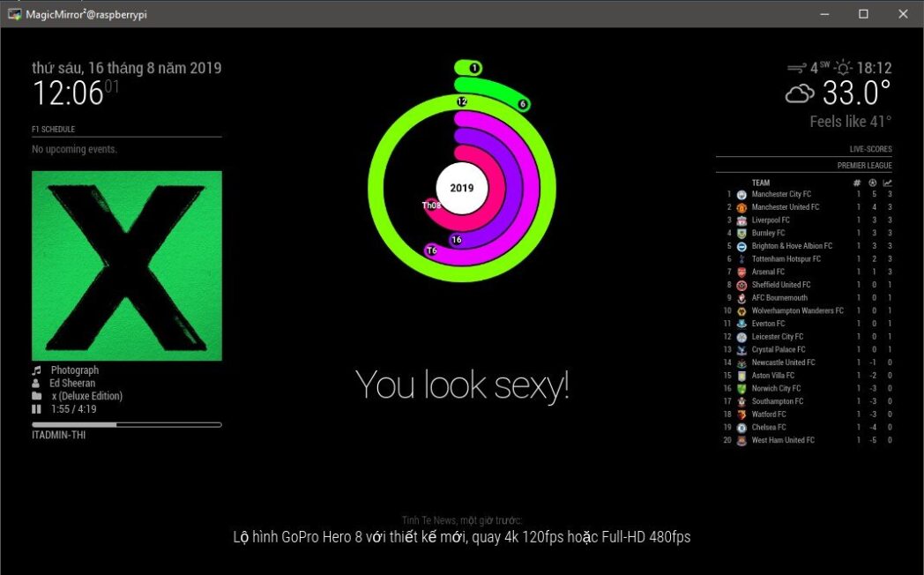Click the cloudy weather icon beside 33.0°

click(800, 93)
